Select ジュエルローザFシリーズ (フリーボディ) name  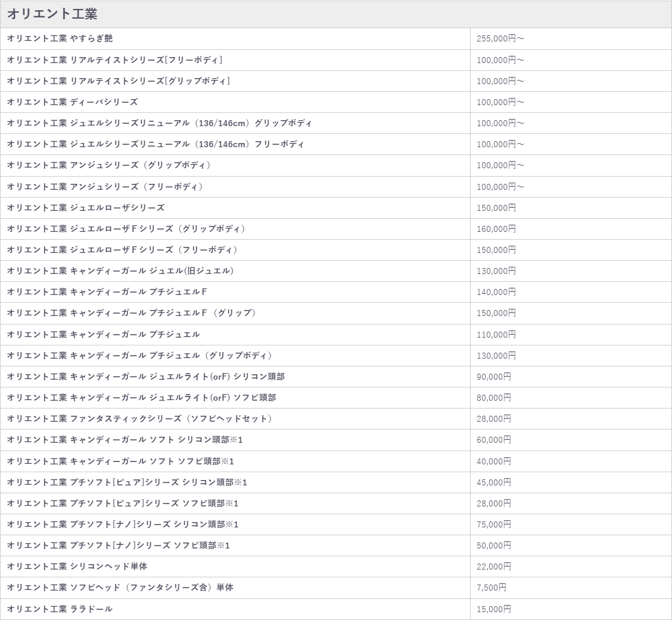pyautogui.click(x=123, y=250)
